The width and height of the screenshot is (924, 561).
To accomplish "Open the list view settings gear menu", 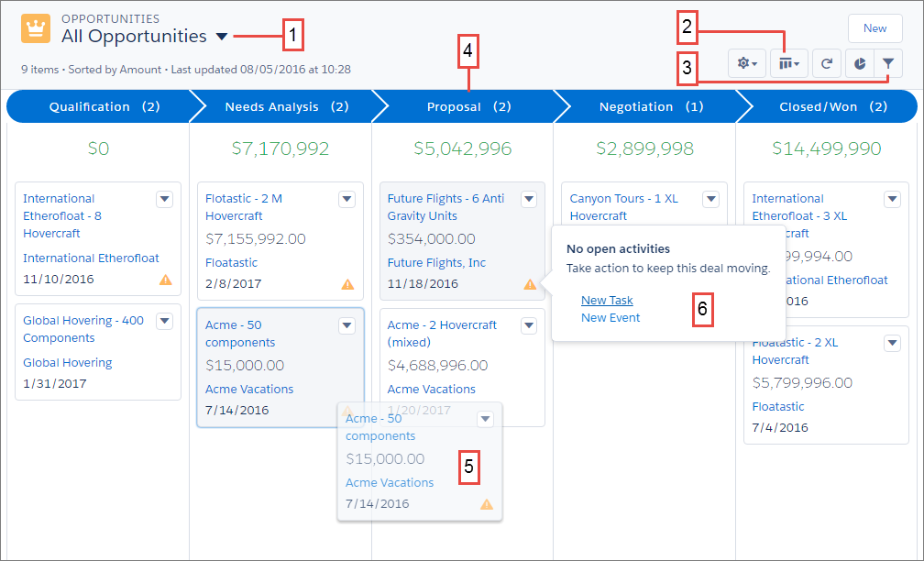I will (x=746, y=64).
